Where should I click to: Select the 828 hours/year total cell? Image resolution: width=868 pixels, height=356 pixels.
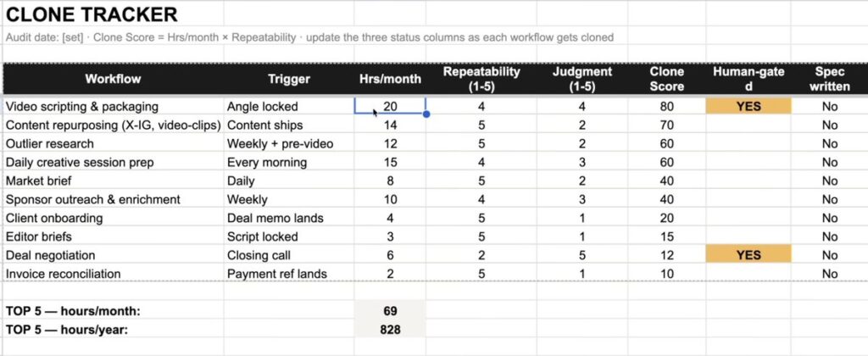point(390,330)
